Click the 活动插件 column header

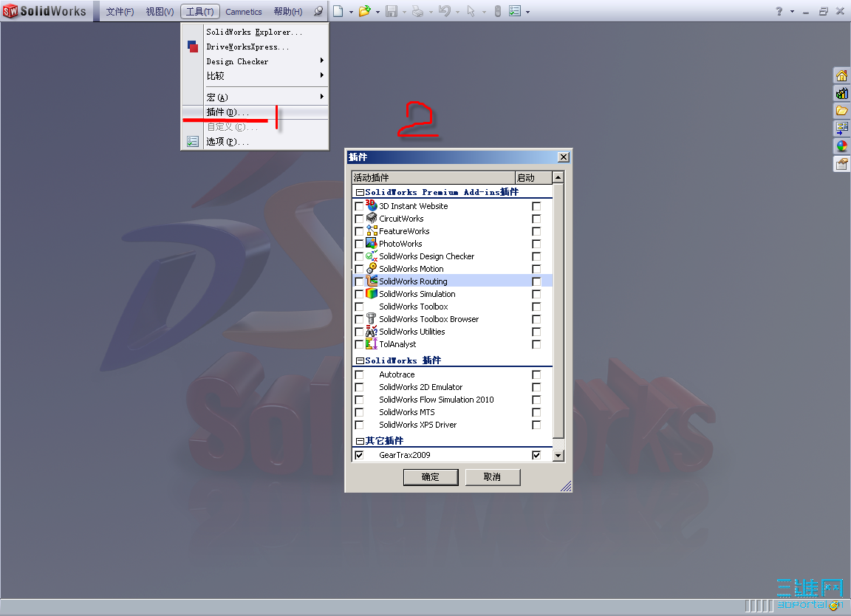pos(433,177)
